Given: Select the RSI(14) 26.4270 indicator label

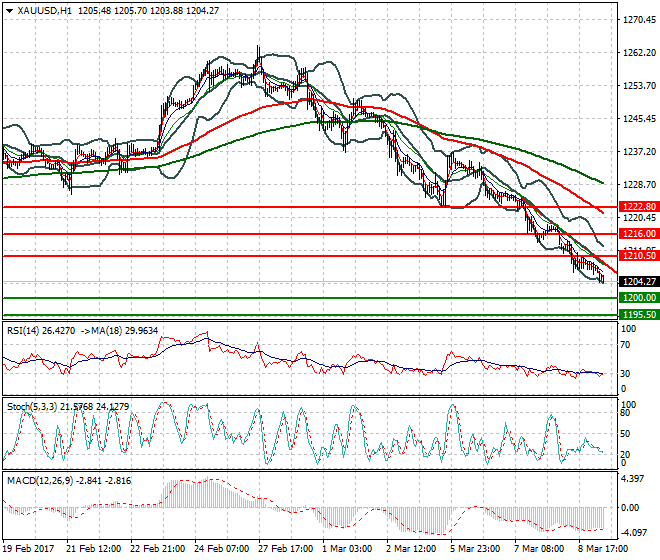Looking at the screenshot, I should tap(41, 331).
